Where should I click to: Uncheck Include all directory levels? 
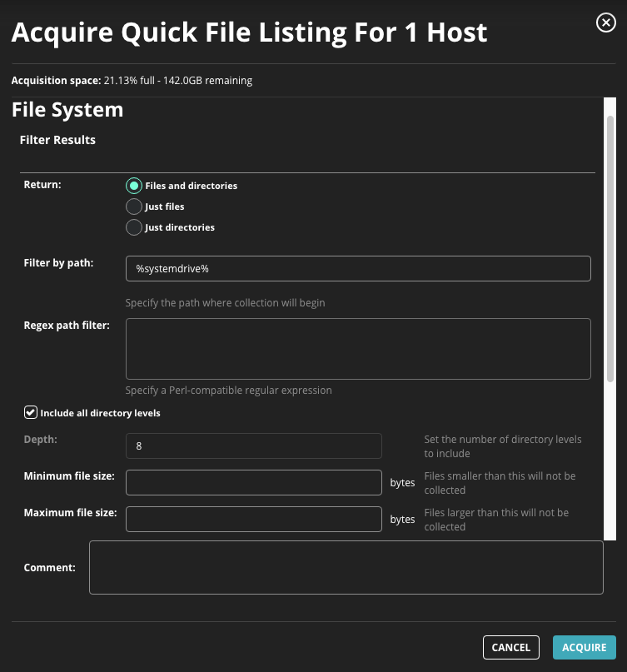31,412
